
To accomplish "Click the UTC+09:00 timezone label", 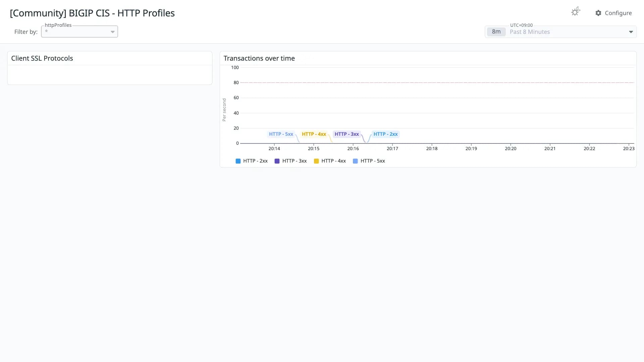I will point(521,25).
